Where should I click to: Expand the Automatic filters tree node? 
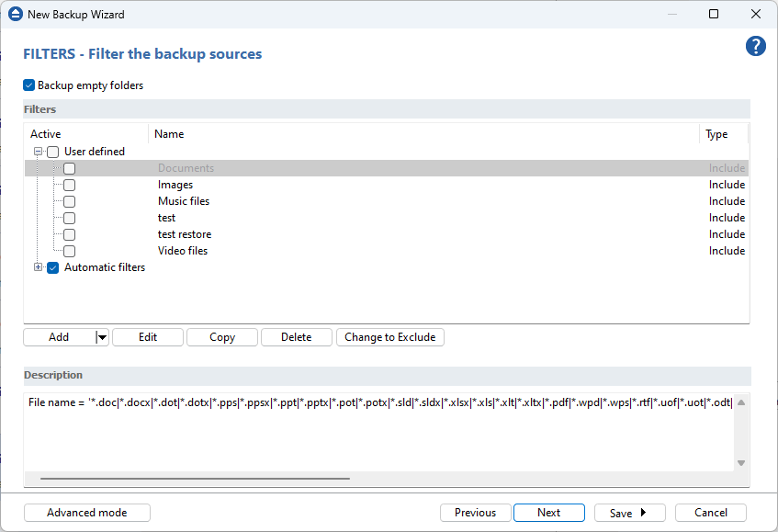pos(39,267)
